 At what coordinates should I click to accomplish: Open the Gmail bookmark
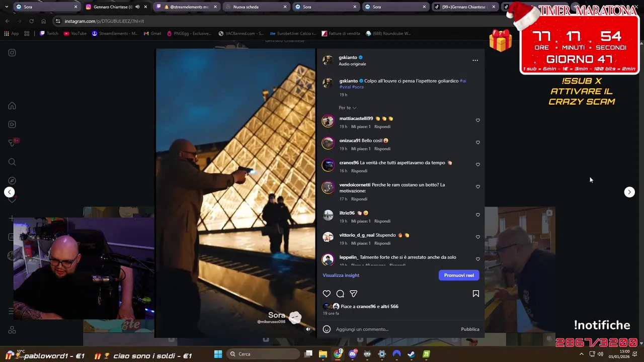pyautogui.click(x=152, y=34)
